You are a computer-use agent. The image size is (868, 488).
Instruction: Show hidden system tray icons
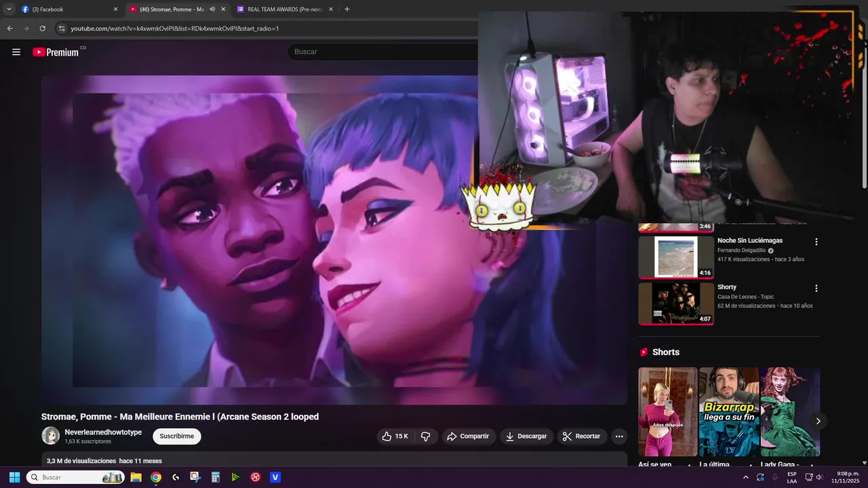click(x=746, y=477)
